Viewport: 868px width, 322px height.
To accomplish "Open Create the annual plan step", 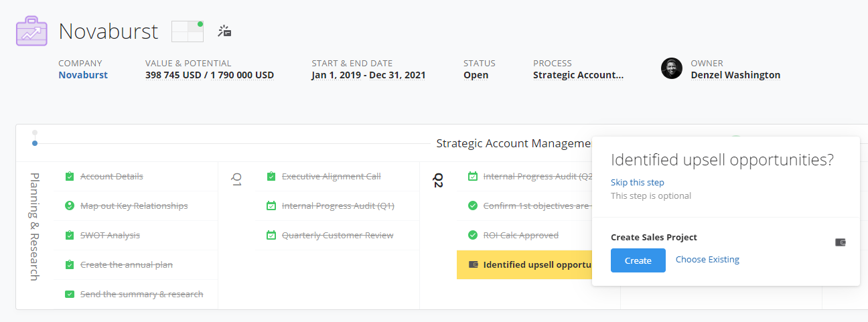I will (127, 265).
